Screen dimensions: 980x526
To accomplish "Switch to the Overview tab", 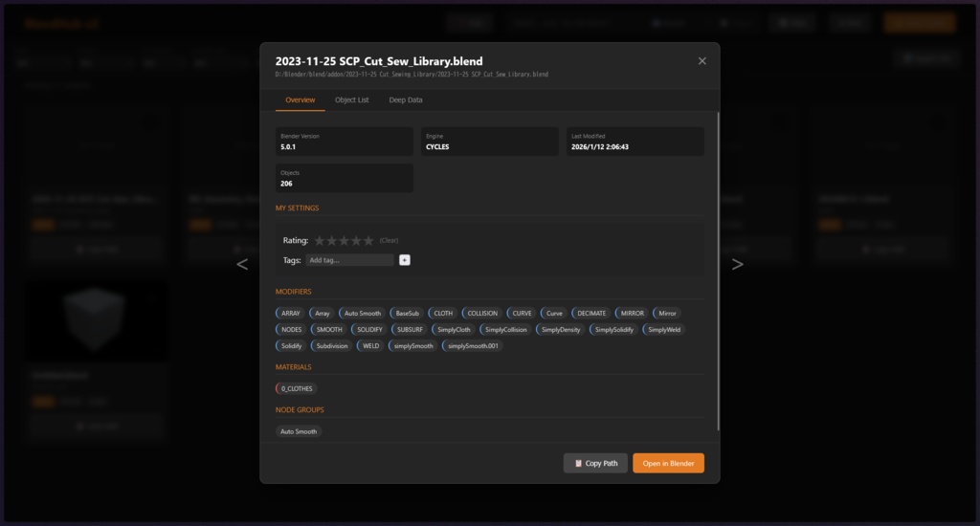I will (x=300, y=100).
